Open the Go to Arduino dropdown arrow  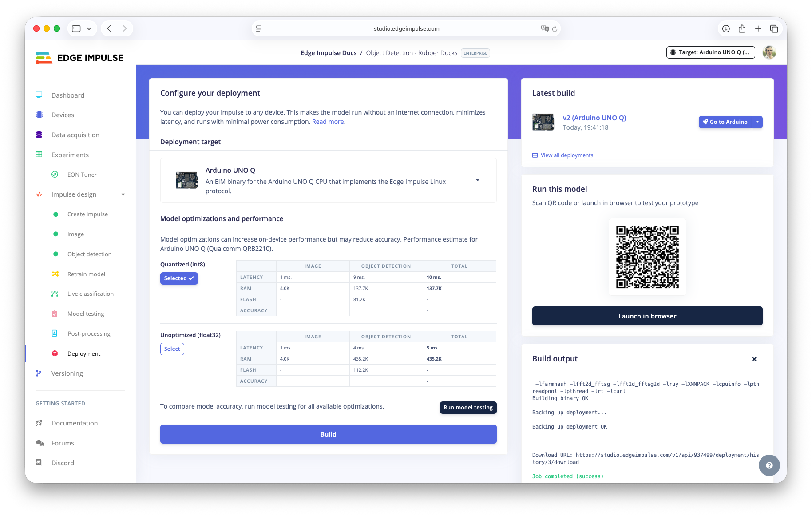click(x=757, y=122)
